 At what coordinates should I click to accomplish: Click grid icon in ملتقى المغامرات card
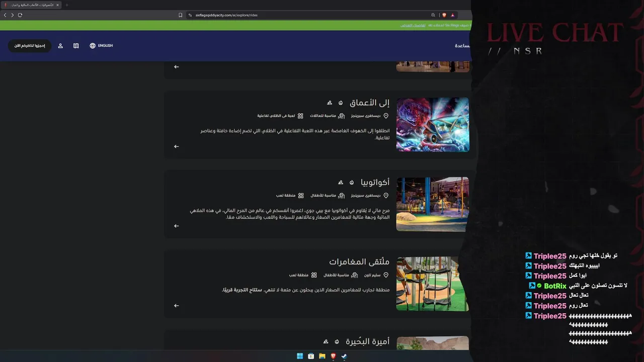pos(314,275)
